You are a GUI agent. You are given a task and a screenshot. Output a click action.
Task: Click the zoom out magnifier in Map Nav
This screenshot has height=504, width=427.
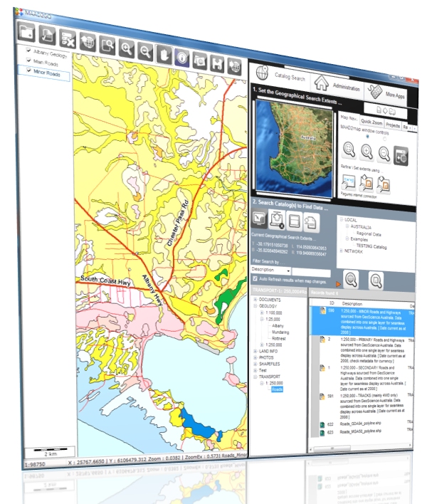pyautogui.click(x=384, y=154)
